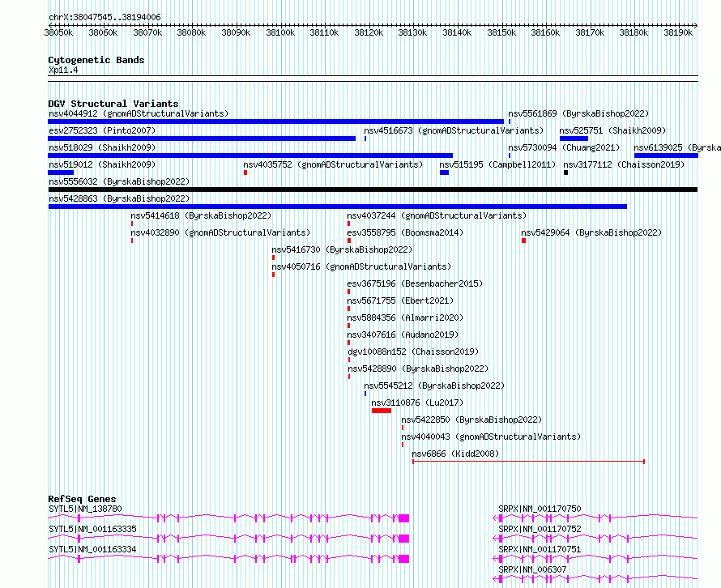Image resolution: width=721 pixels, height=588 pixels.
Task: Click esv3675196 (Besenbacher2015) label
Action: coord(416,283)
